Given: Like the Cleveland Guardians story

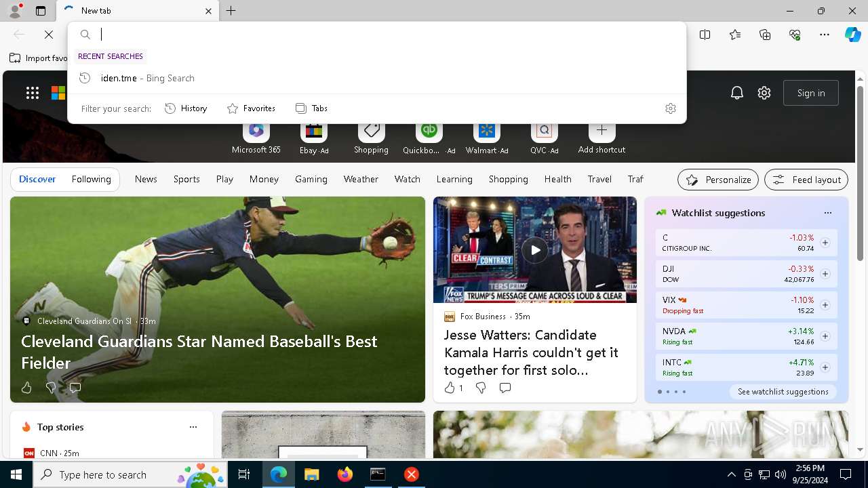Looking at the screenshot, I should 26,388.
